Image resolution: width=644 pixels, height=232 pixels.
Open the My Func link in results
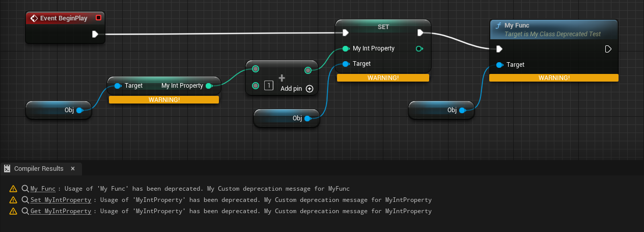[x=43, y=189]
